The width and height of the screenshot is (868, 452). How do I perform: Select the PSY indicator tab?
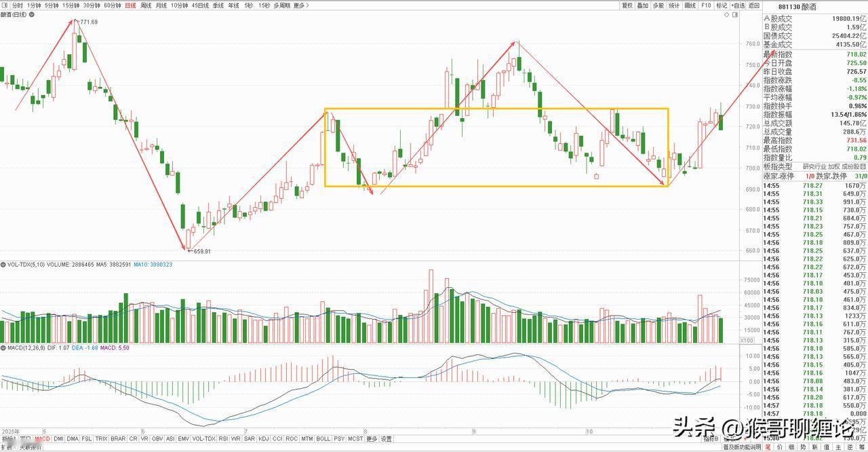click(x=339, y=439)
